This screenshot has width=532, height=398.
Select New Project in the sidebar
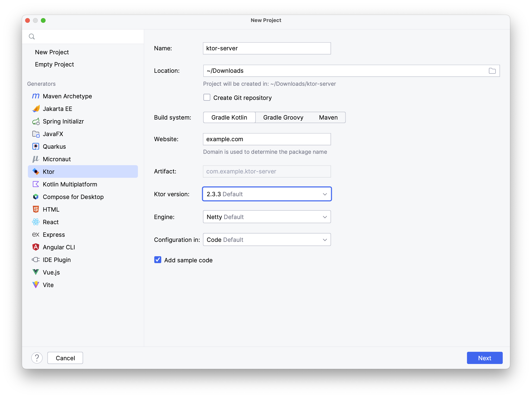pyautogui.click(x=52, y=52)
